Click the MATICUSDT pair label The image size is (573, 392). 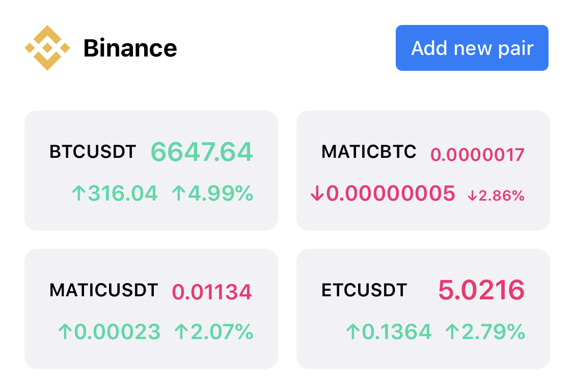click(x=104, y=290)
